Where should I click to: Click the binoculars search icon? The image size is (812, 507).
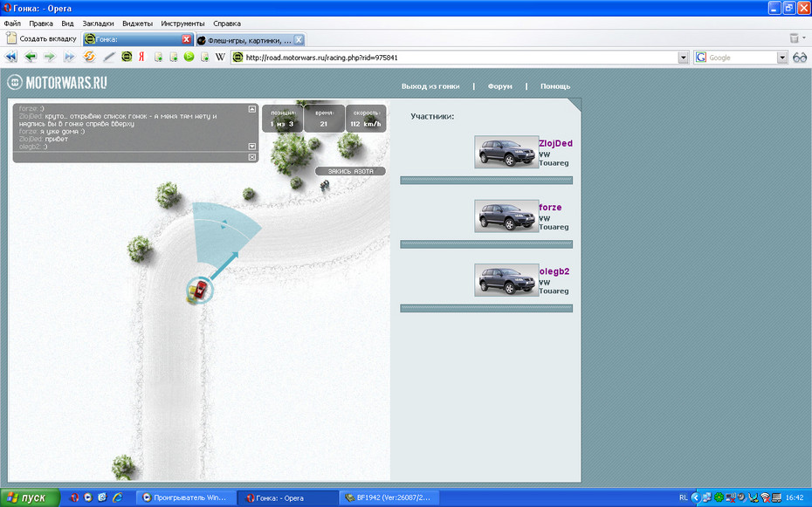click(x=800, y=58)
